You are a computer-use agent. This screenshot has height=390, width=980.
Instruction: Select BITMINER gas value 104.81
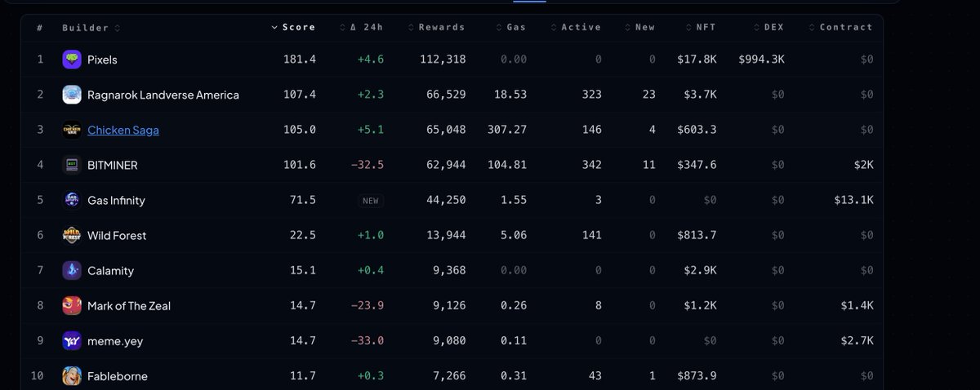[x=507, y=165]
